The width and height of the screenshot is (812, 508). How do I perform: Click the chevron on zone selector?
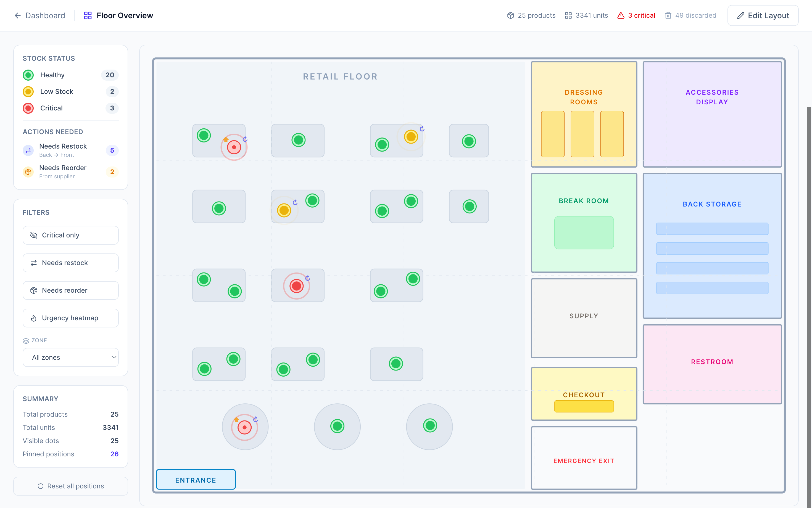114,358
